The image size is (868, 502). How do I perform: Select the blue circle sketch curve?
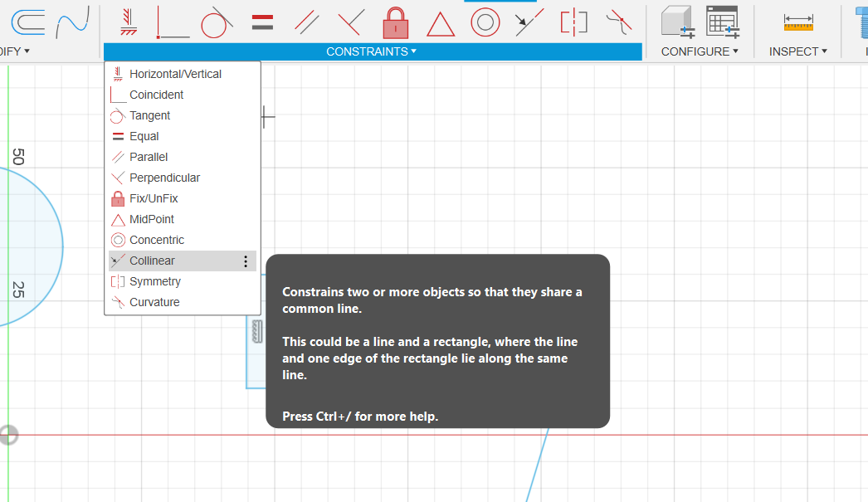(x=62, y=246)
